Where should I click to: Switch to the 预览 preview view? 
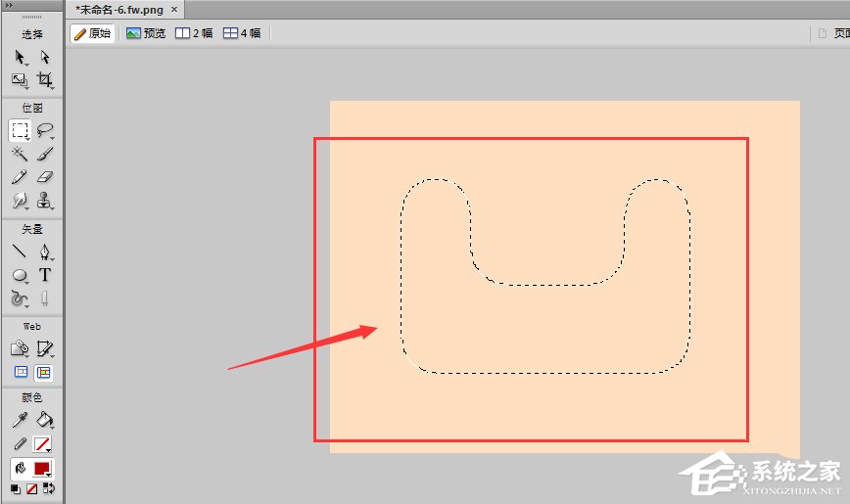tap(146, 33)
